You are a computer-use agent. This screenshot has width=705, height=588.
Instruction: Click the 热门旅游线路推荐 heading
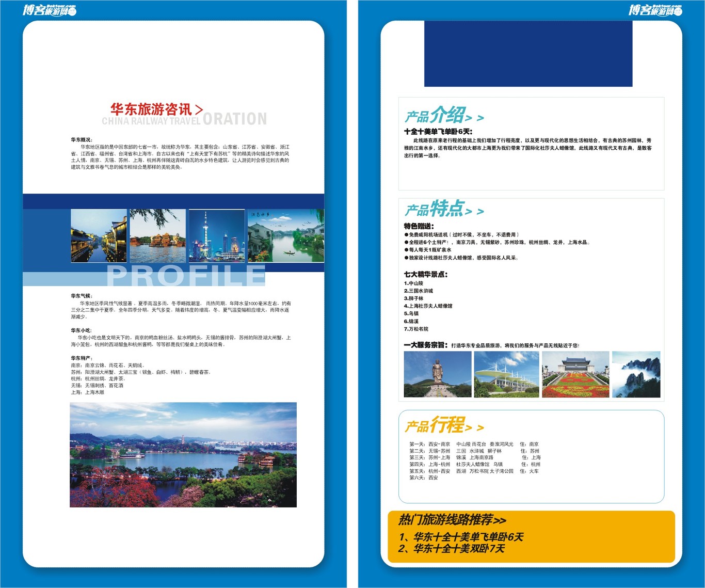tap(452, 520)
